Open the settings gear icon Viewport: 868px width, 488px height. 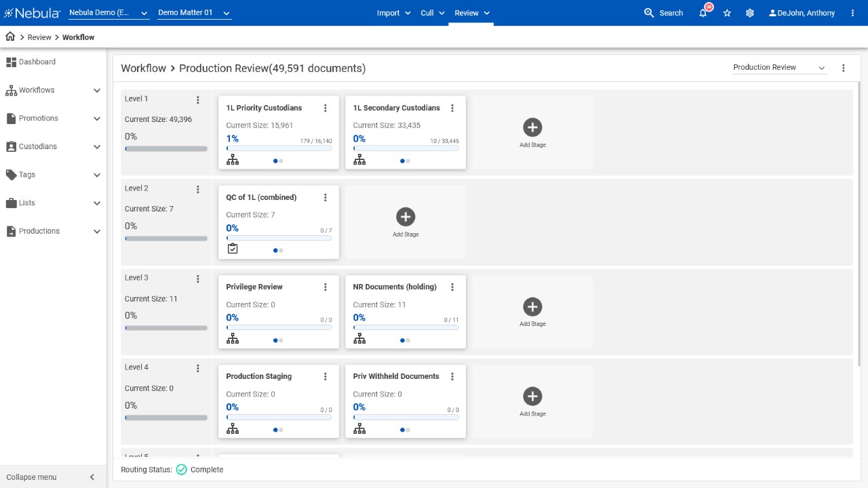(x=750, y=13)
